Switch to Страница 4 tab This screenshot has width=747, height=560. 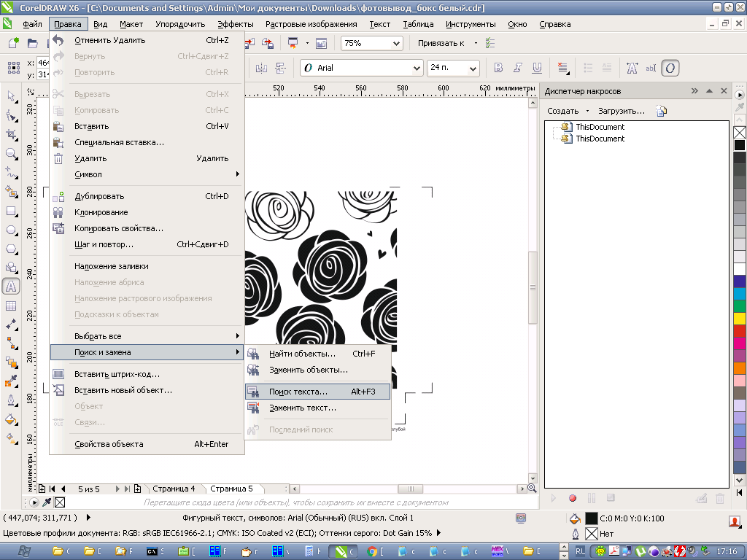(x=174, y=489)
